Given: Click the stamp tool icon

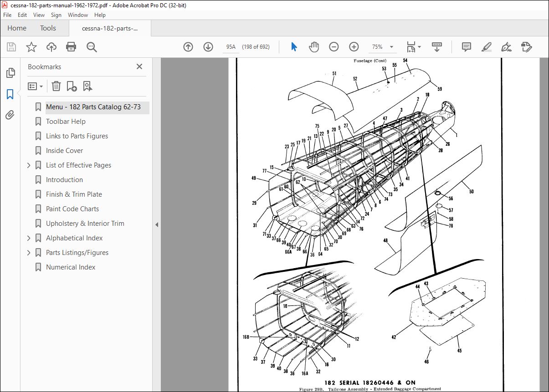Looking at the screenshot, I should (526, 47).
